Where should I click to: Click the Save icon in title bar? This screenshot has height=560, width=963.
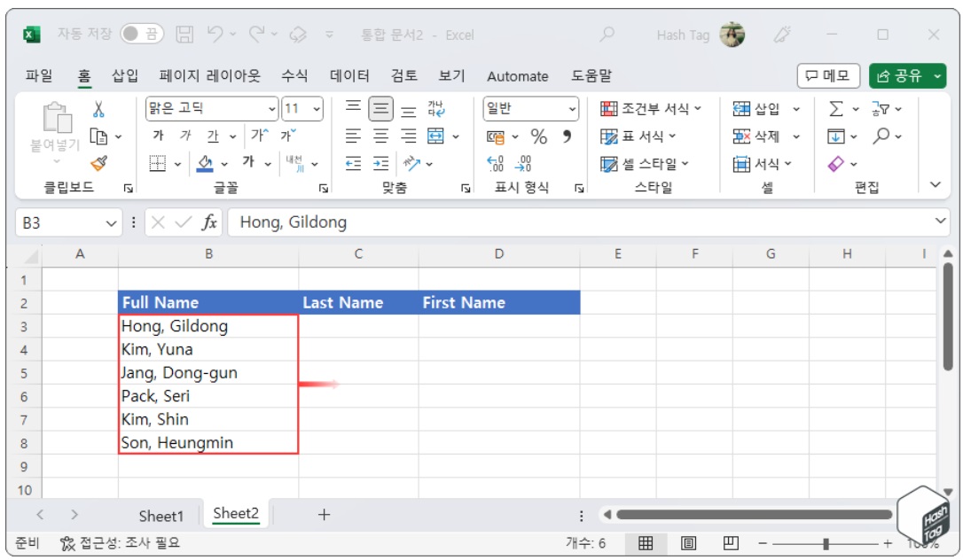[x=184, y=35]
